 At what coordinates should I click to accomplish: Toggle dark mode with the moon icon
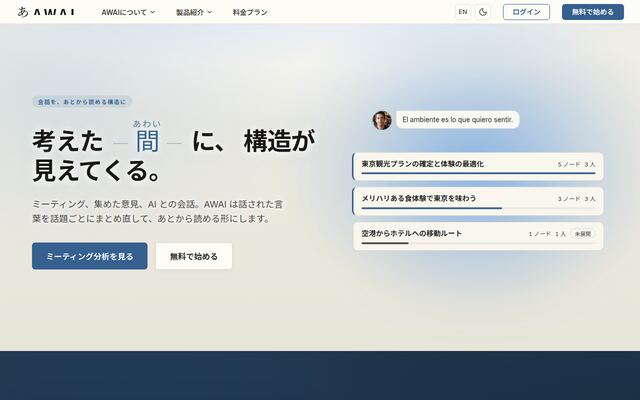click(x=483, y=12)
